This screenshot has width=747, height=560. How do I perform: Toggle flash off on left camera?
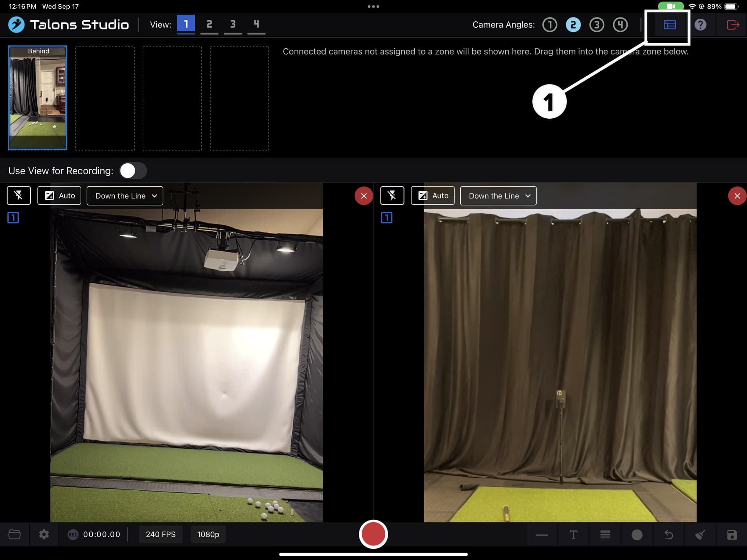tap(19, 195)
